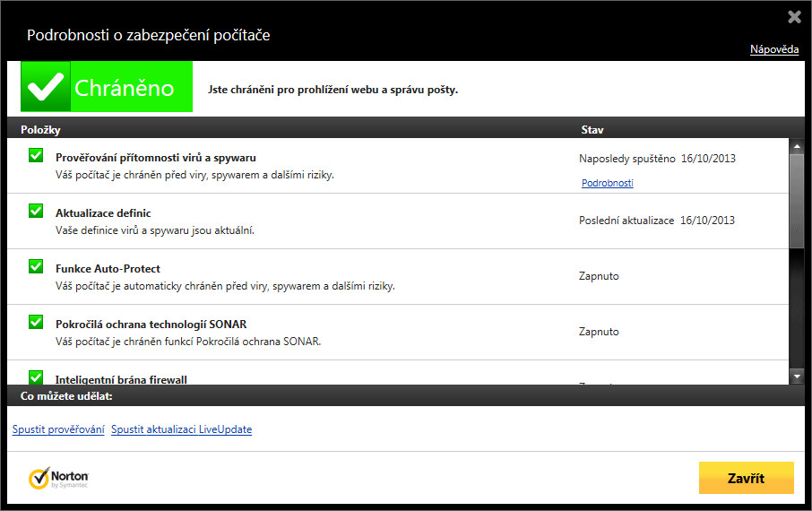Select the Prověřování přítomnosti virů a spywaru title

click(x=155, y=158)
